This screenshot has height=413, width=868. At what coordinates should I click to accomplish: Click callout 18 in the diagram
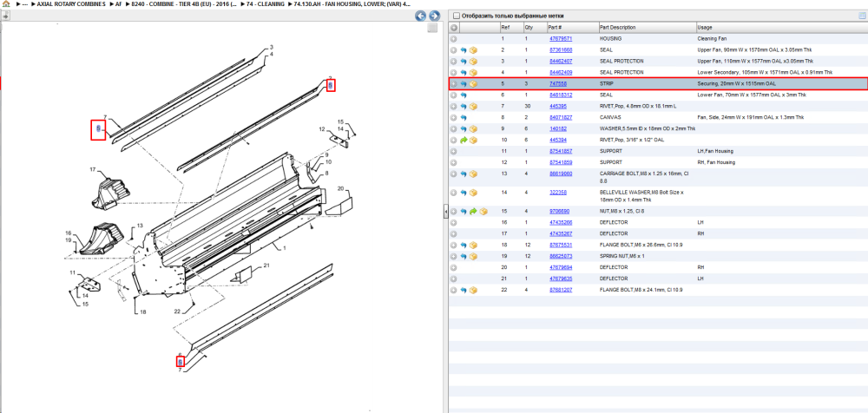tap(143, 312)
